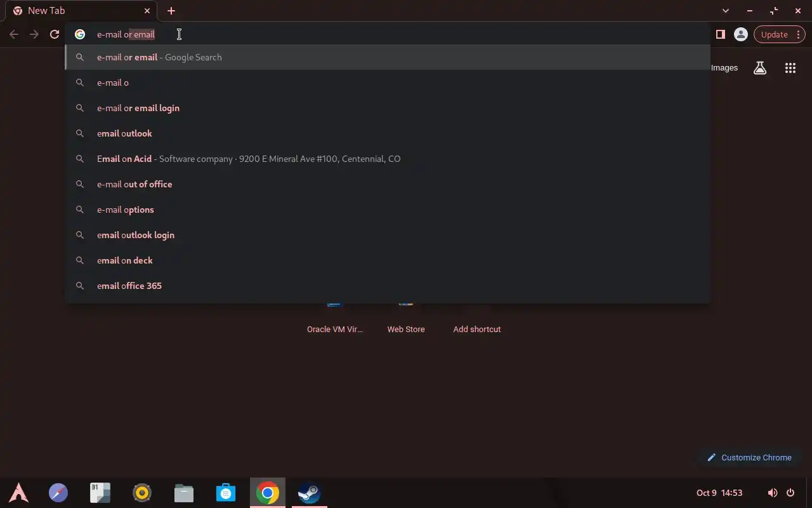The width and height of the screenshot is (812, 508).
Task: Launch the compass browser icon in the taskbar
Action: pos(58,493)
